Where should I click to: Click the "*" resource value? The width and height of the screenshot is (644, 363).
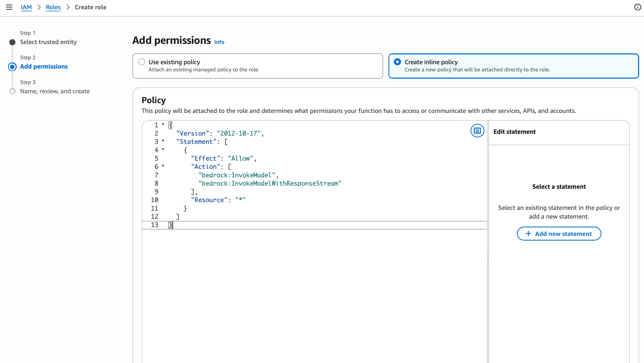point(241,200)
